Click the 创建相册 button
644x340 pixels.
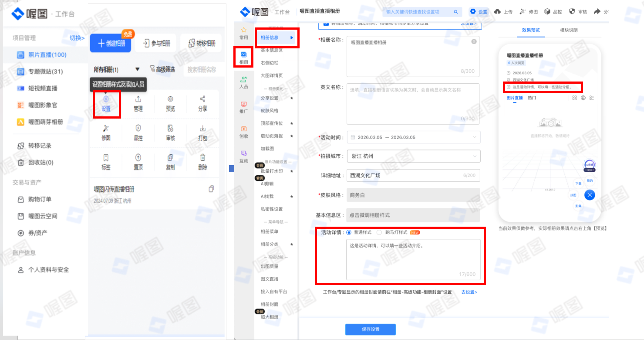point(110,43)
